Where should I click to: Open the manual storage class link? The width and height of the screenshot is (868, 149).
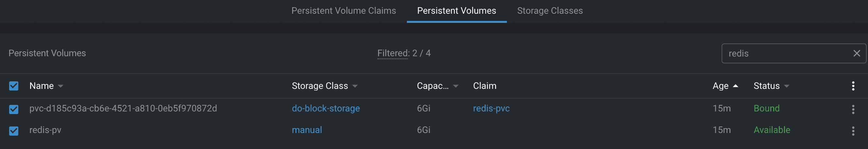pos(307,130)
